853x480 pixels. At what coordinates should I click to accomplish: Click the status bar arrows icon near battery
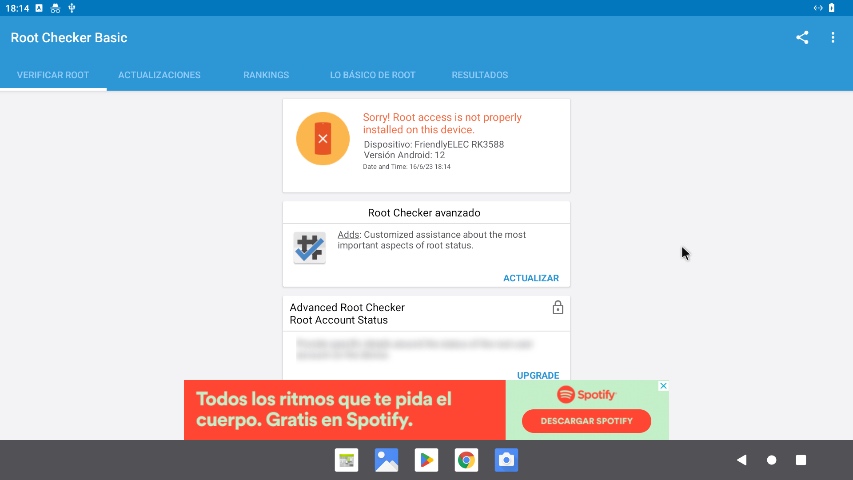pyautogui.click(x=818, y=8)
